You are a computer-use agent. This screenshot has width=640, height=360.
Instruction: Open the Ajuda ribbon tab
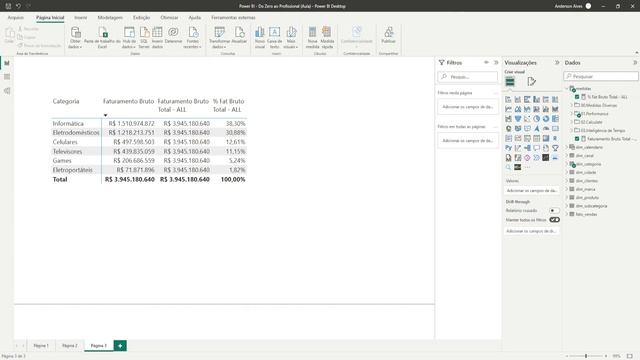pos(194,18)
